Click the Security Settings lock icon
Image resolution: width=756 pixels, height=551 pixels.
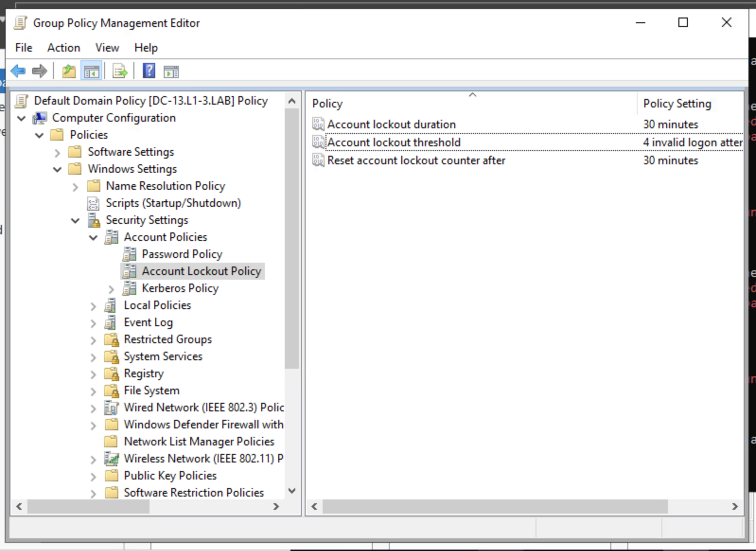[94, 220]
